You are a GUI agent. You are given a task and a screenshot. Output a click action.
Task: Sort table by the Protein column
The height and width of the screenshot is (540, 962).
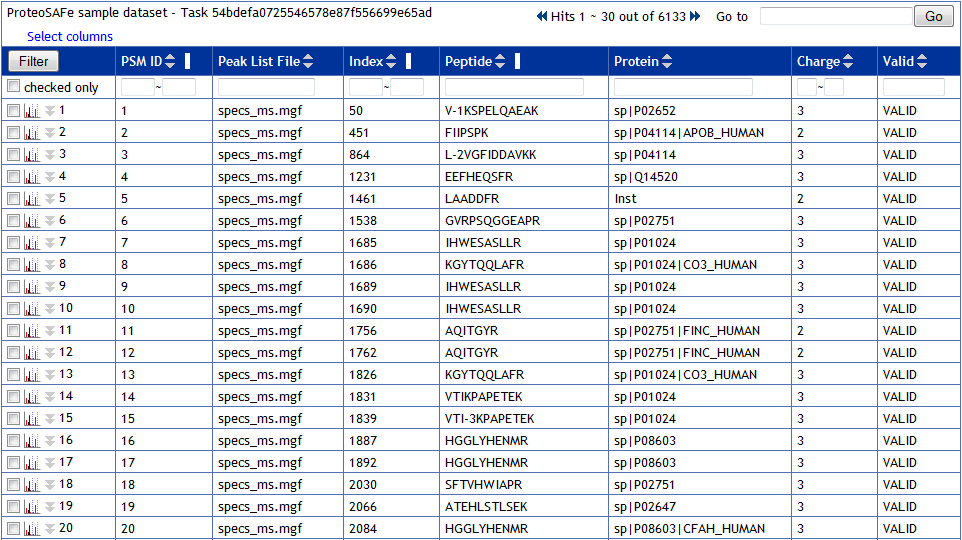[667, 61]
